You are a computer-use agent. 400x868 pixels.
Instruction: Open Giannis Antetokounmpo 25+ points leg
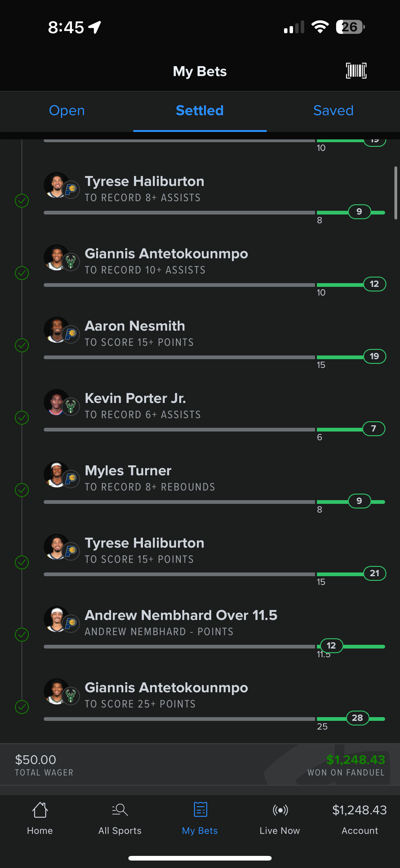point(200,702)
